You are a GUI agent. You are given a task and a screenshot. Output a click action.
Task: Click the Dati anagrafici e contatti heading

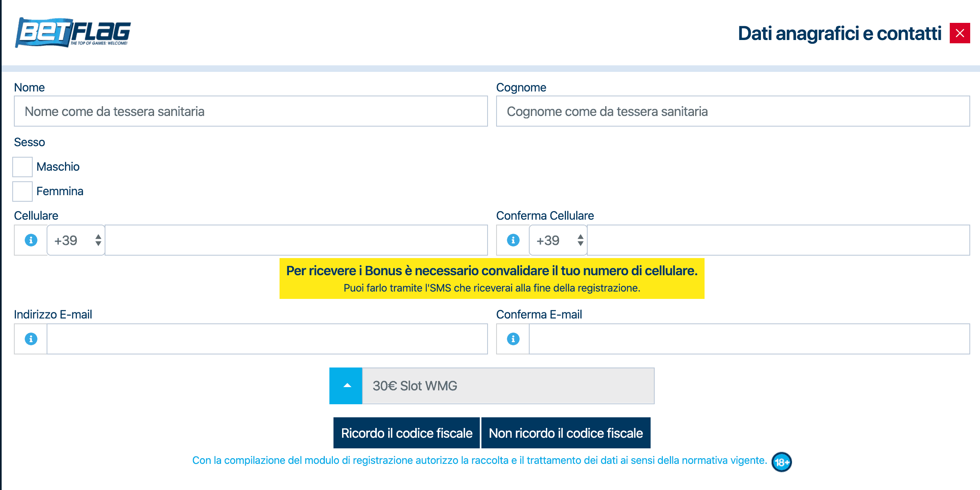click(x=840, y=33)
